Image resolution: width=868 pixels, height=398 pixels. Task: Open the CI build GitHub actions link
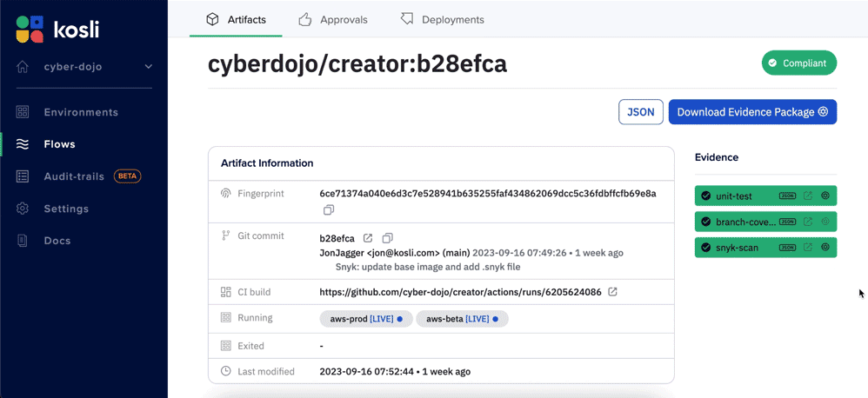(x=460, y=293)
